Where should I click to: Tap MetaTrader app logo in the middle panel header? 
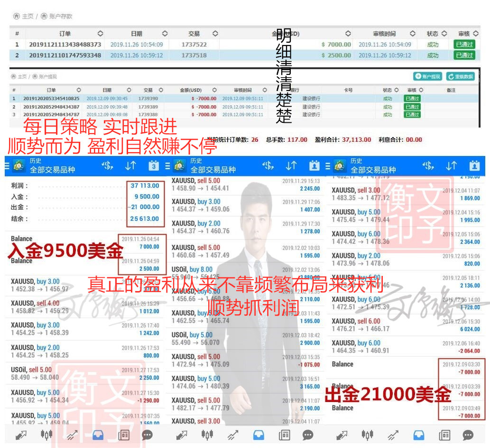179,165
